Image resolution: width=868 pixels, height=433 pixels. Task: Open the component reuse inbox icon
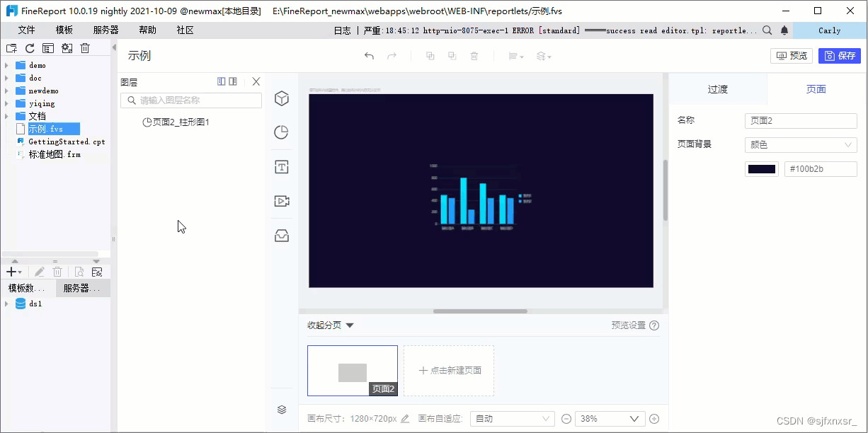282,236
